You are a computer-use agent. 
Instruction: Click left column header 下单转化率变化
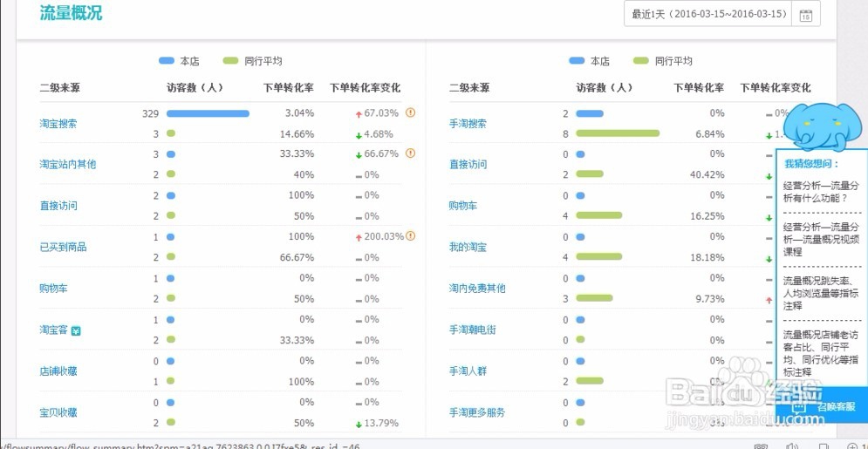(366, 88)
